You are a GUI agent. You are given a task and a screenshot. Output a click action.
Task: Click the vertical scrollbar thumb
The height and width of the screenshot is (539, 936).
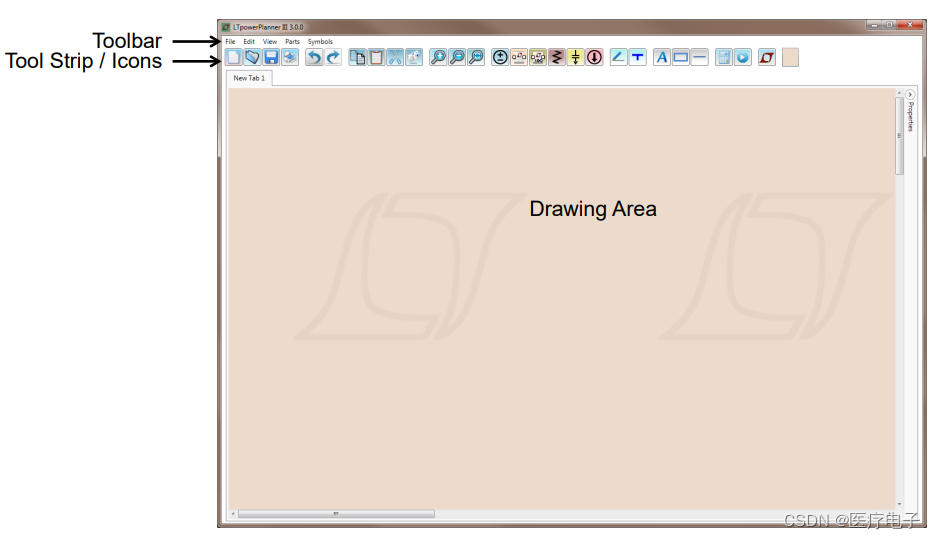[x=899, y=136]
